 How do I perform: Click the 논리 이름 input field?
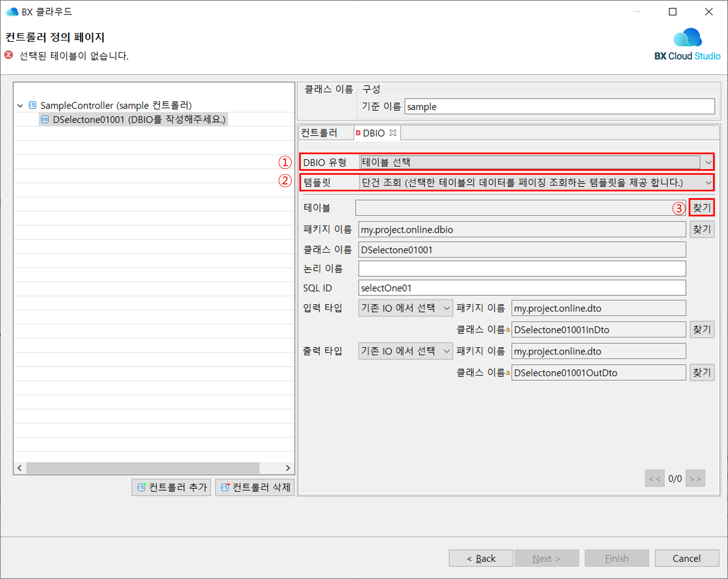click(x=522, y=269)
